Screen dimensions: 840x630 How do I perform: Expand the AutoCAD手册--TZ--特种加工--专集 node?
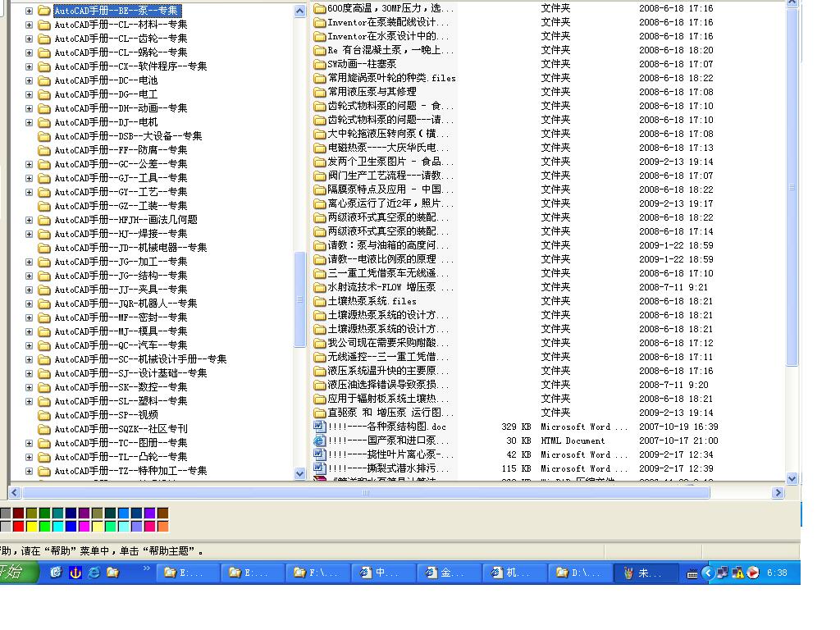click(x=29, y=471)
